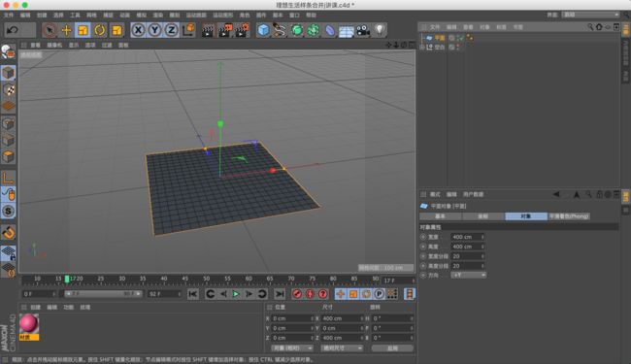
Task: Select the pink material swatch
Action: coord(29,324)
